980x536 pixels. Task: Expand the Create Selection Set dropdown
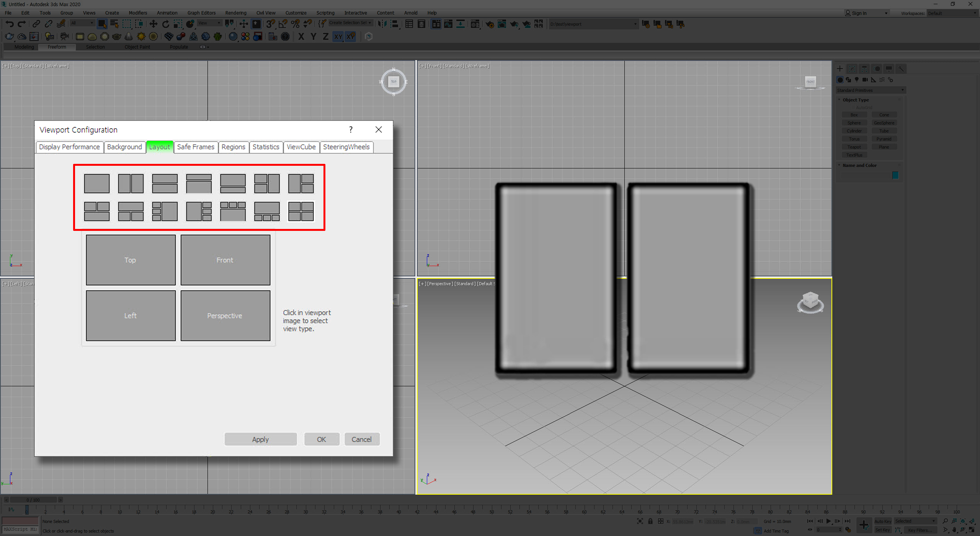click(x=370, y=23)
